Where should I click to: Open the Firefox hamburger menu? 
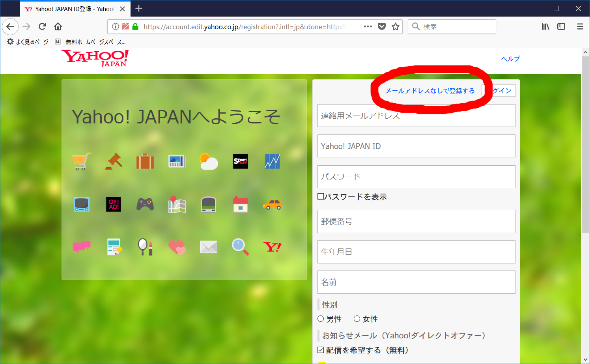point(580,26)
